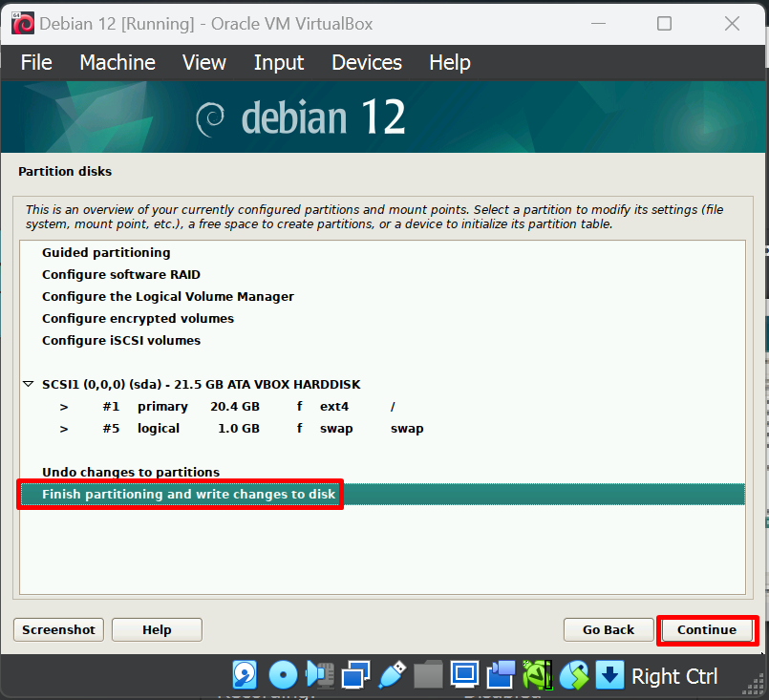Expand the arrow beside partition #5 logical
Image resolution: width=769 pixels, height=700 pixels.
(x=64, y=429)
